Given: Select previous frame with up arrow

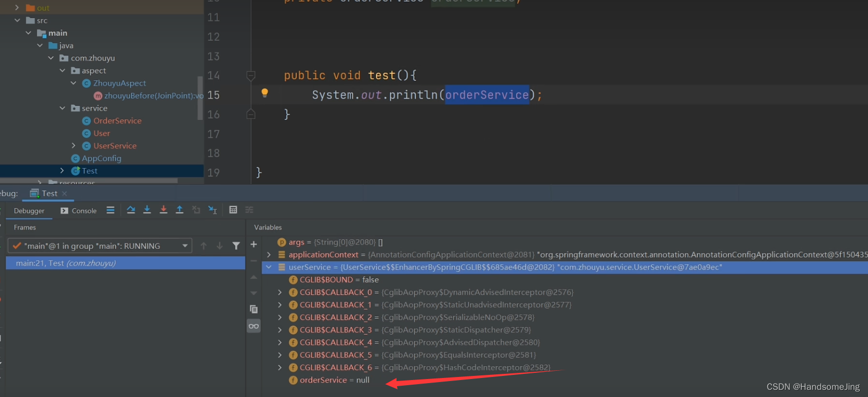Looking at the screenshot, I should click(x=204, y=246).
